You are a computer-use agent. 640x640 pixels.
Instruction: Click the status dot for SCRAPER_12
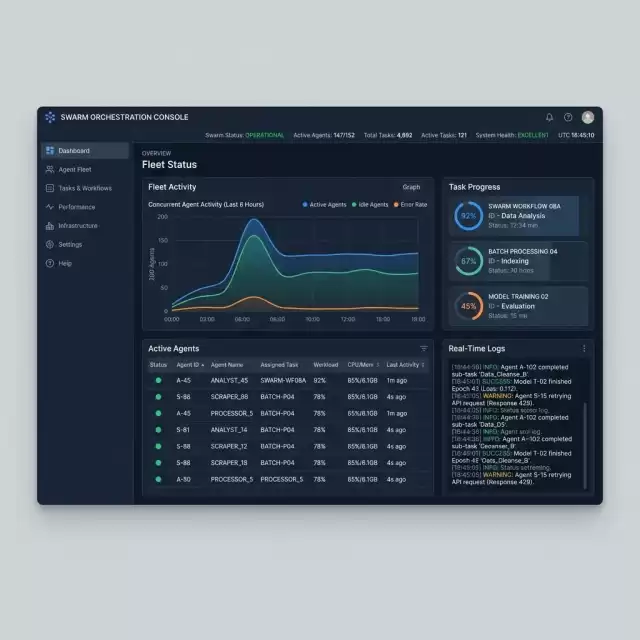point(158,447)
